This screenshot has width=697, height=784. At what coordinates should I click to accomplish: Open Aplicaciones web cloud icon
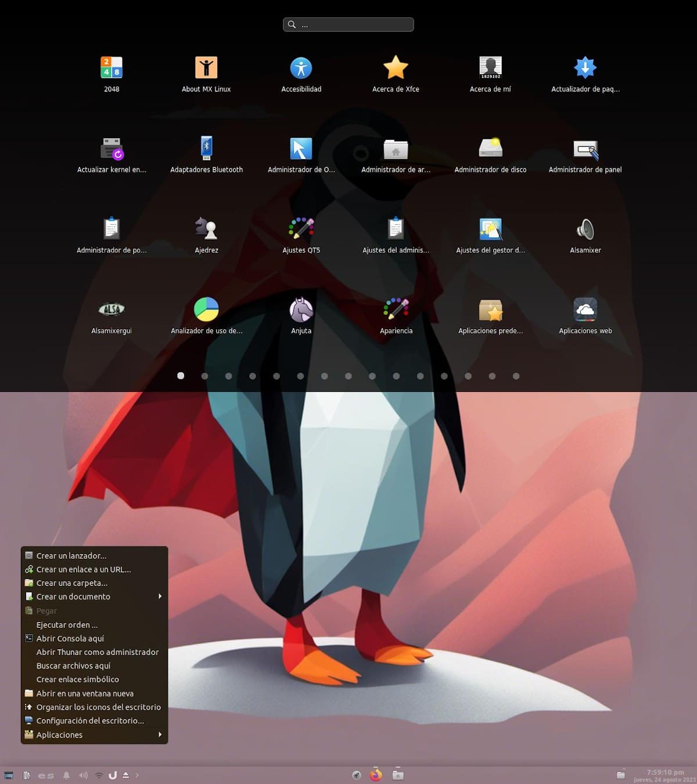585,310
